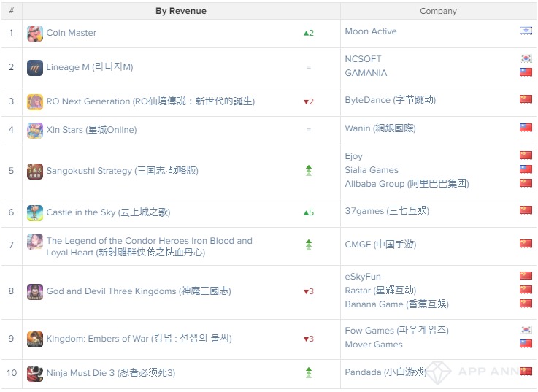Open the Sangokushi Strategy app link

pyautogui.click(x=123, y=171)
